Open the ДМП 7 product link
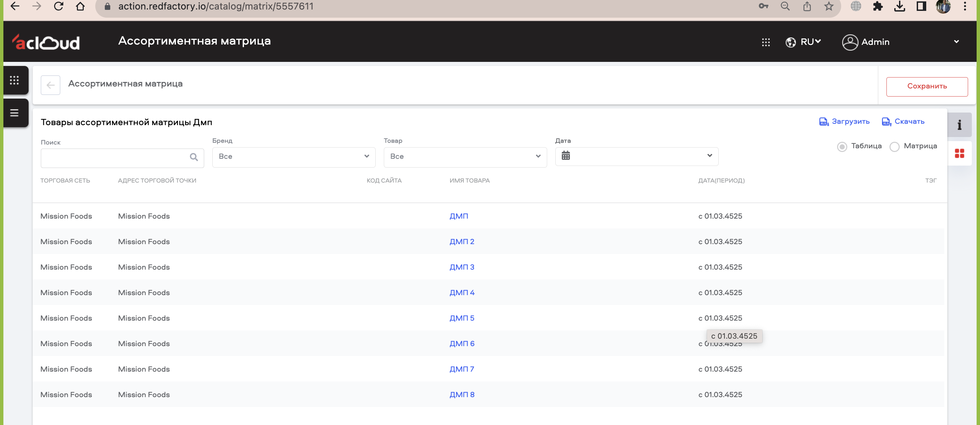Viewport: 980px width, 425px height. (462, 369)
